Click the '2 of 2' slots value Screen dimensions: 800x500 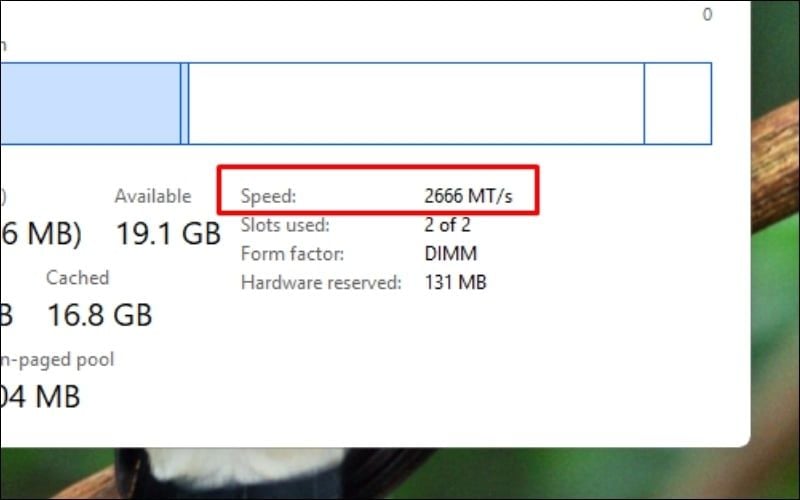pyautogui.click(x=448, y=225)
